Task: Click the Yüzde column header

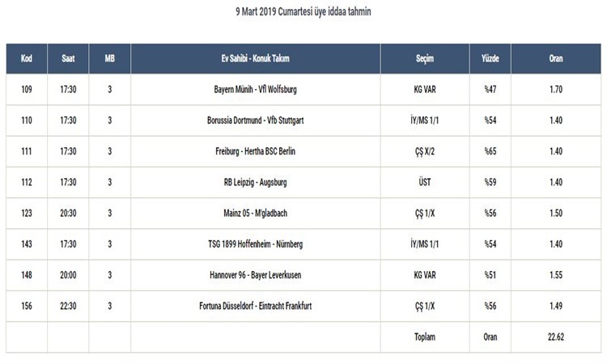Action: 490,58
